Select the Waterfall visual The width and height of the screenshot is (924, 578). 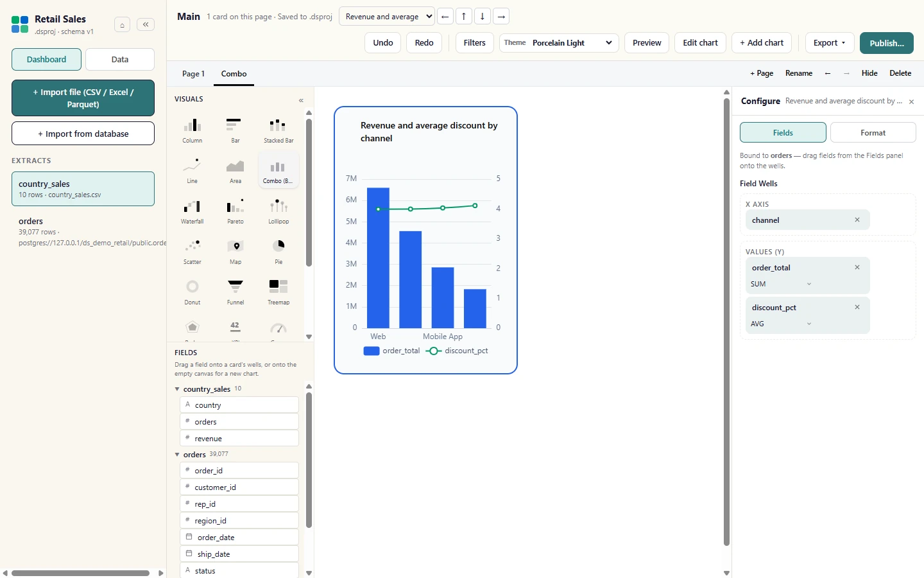click(x=193, y=211)
